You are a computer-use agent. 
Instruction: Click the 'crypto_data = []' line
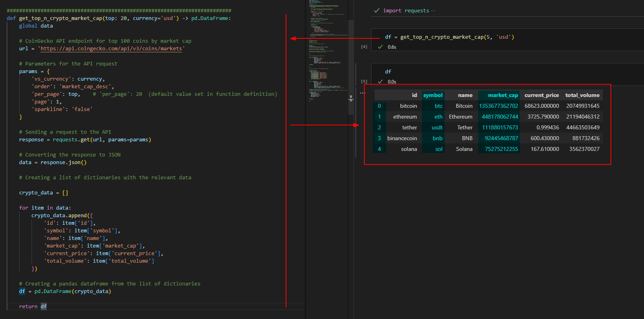tap(44, 193)
